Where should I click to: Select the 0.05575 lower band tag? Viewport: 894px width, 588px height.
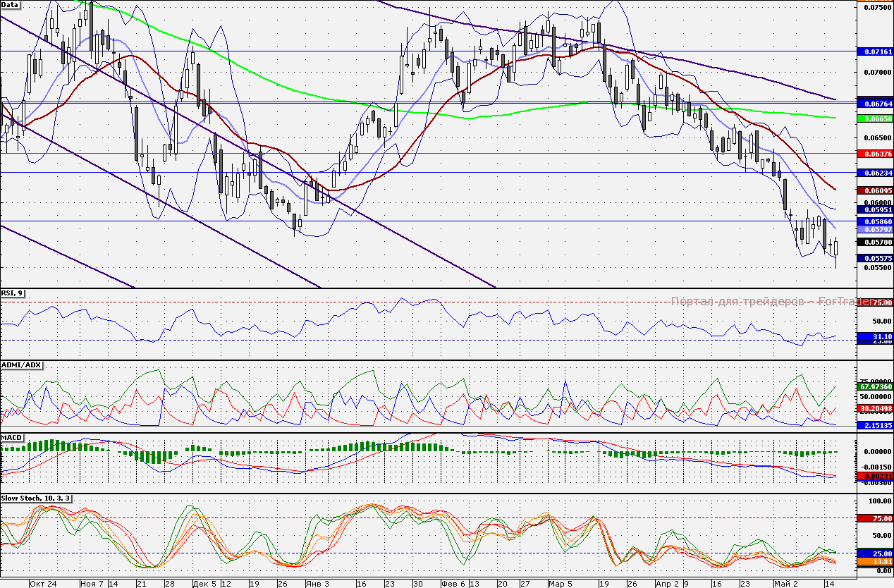point(874,259)
